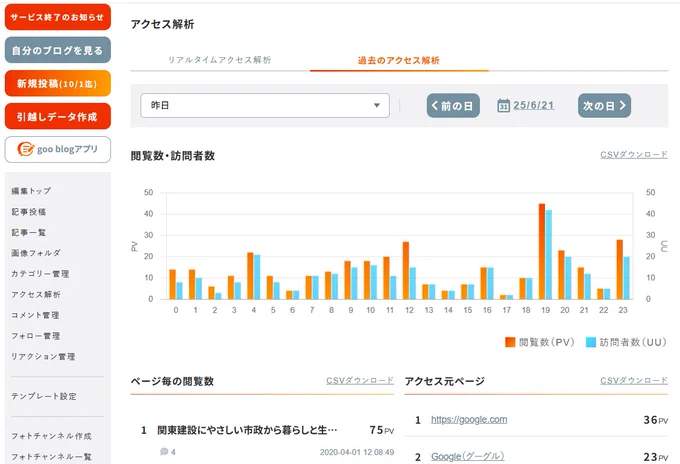Select the 過去のアクセス解析 tab
The image size is (680, 464).
coord(399,60)
